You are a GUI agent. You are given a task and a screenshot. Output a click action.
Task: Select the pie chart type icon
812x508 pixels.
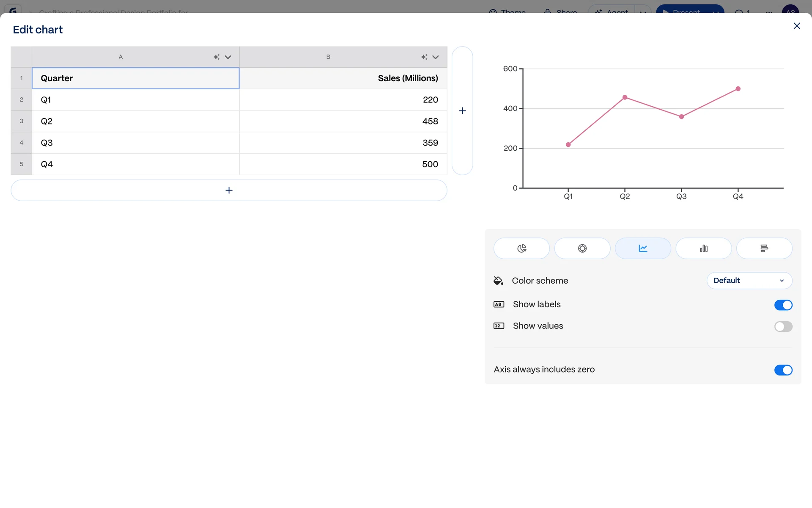(521, 248)
